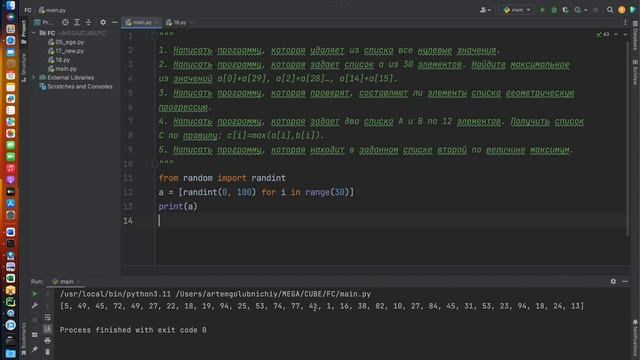Start debugging with the green bug icon
The height and width of the screenshot is (360, 640).
[x=554, y=10]
